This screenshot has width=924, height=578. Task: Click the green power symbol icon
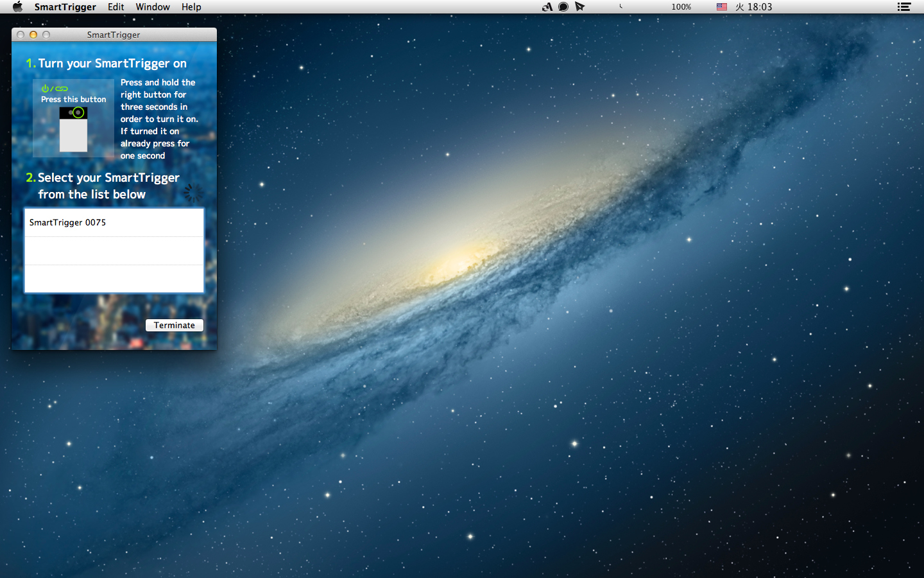point(45,89)
